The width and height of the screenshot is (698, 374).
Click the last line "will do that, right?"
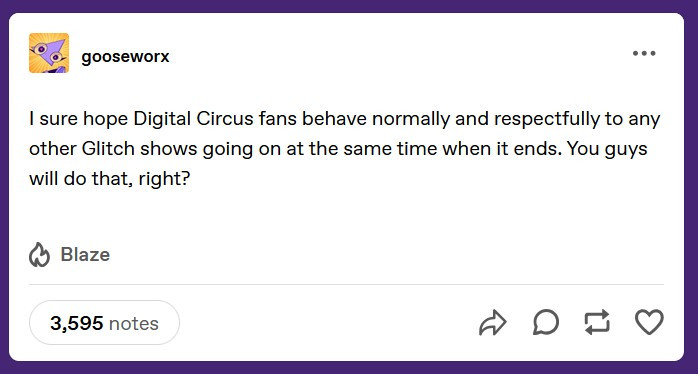click(x=110, y=179)
